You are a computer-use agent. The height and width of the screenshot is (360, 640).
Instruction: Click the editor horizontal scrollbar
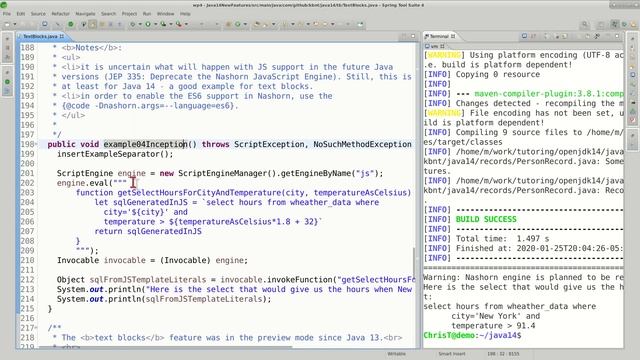(x=165, y=347)
